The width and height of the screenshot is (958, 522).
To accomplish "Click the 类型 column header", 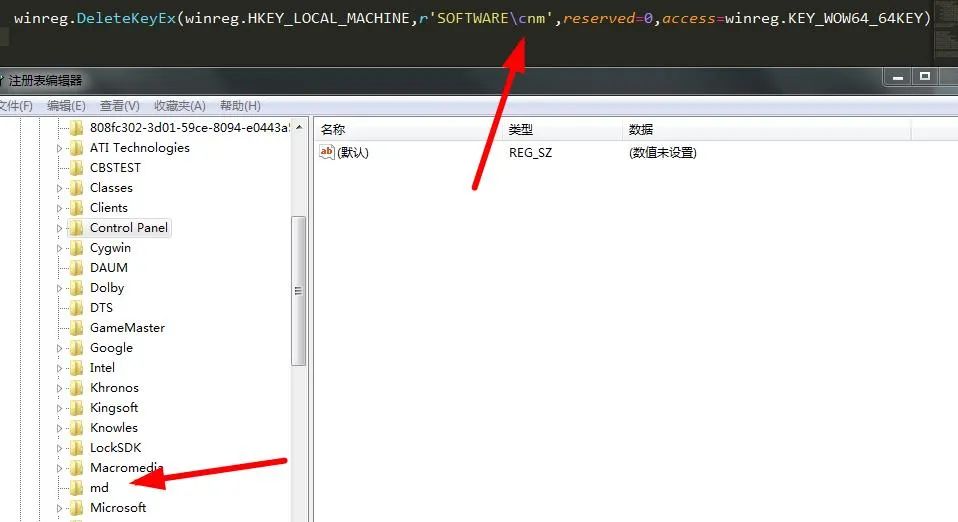I will (562, 130).
